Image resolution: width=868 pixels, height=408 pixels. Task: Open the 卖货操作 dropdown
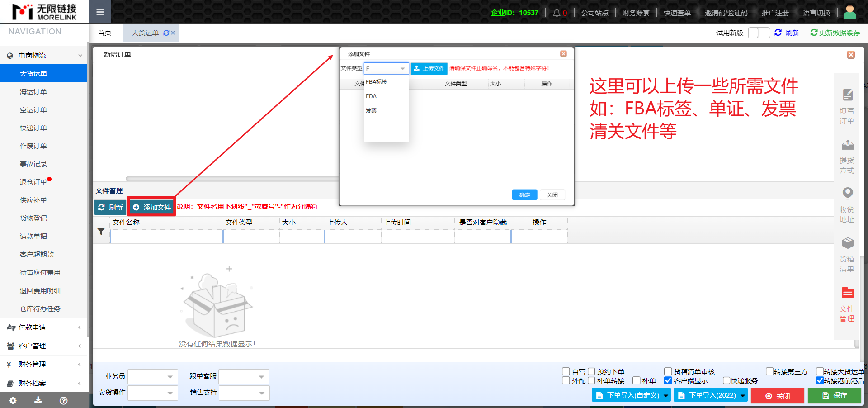pos(153,393)
